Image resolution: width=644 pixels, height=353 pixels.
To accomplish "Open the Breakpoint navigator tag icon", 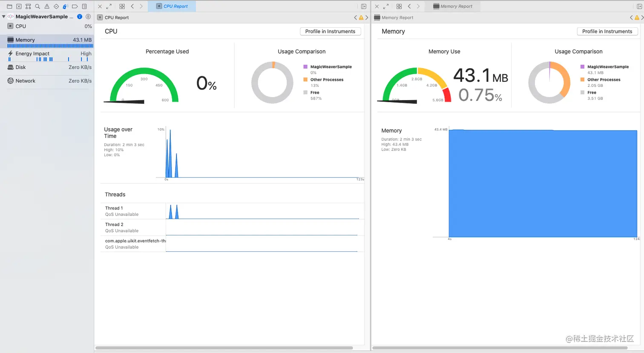I will [x=75, y=6].
